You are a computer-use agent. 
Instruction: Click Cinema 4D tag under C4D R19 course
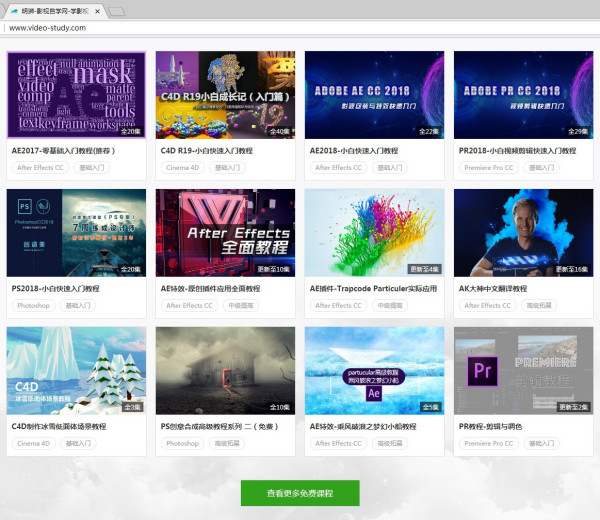(183, 168)
